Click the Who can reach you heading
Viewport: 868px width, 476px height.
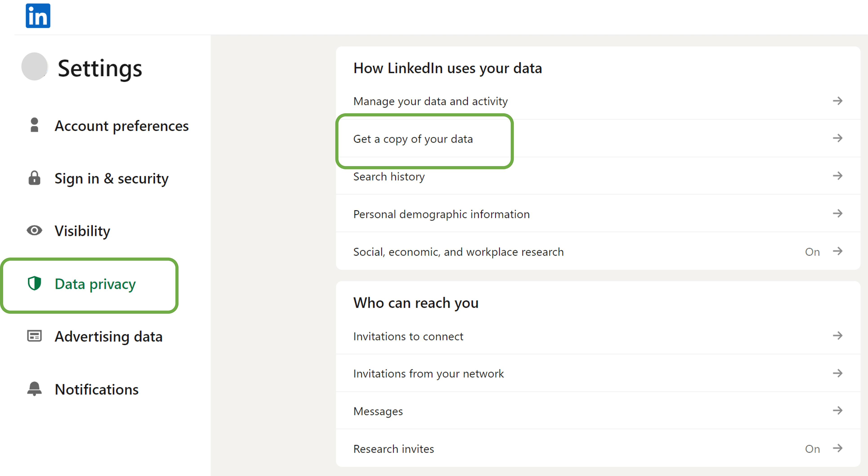(416, 303)
